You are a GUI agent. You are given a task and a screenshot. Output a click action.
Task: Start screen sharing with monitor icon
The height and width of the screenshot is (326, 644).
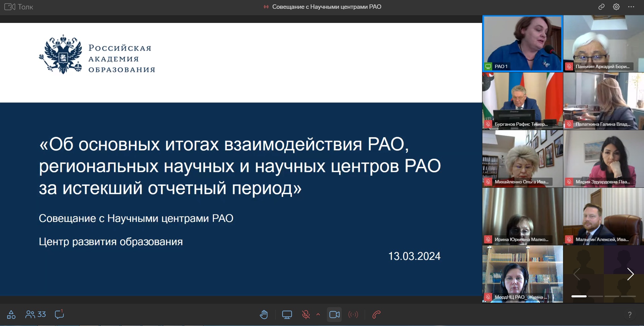(287, 315)
